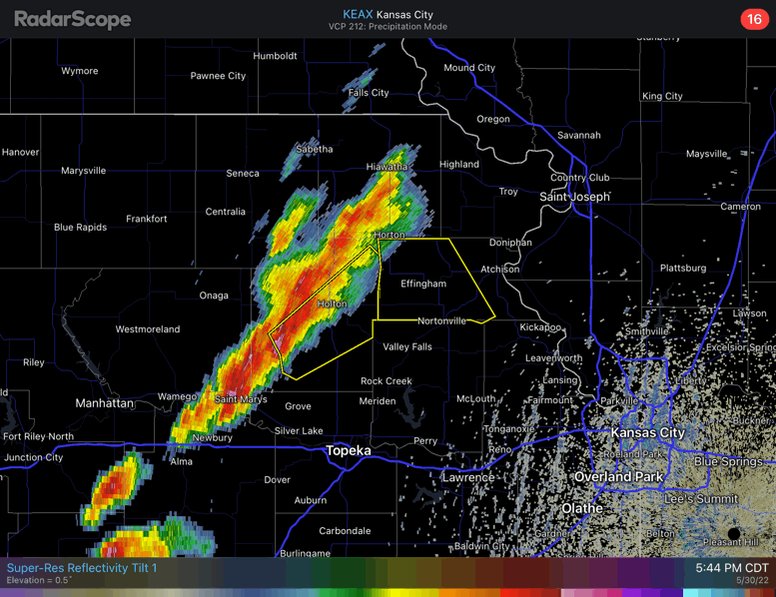Tap the Blue Rapids label
The height and width of the screenshot is (597, 776).
click(x=80, y=227)
